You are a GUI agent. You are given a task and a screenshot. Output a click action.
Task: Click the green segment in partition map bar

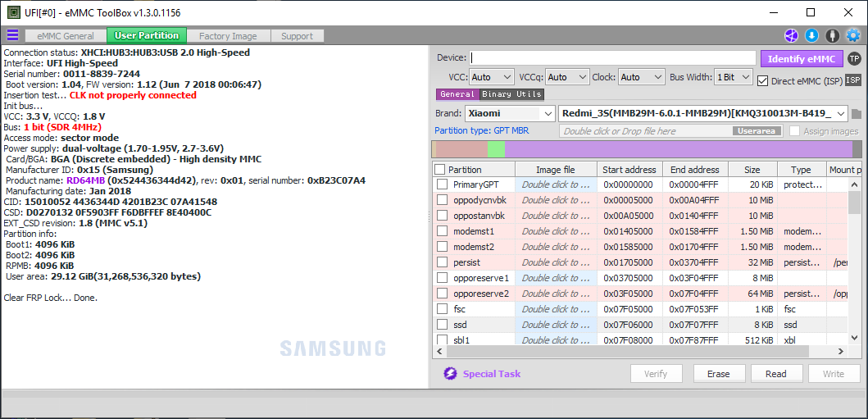coord(497,149)
